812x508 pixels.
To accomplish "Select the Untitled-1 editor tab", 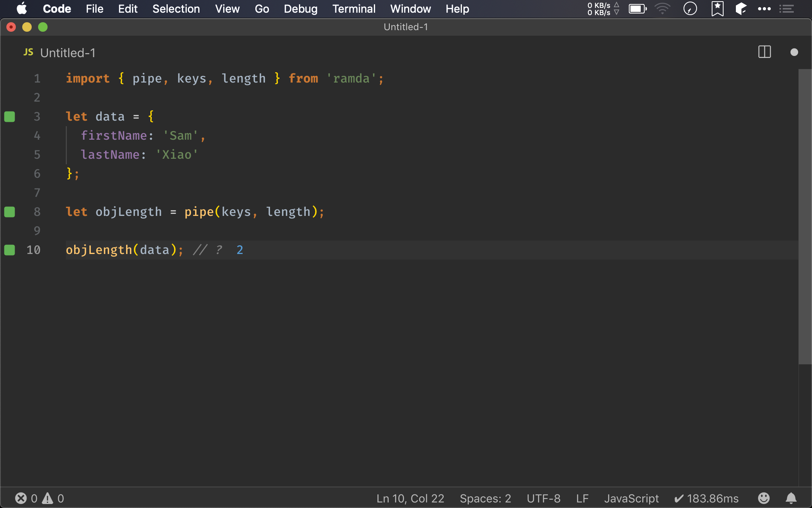I will pyautogui.click(x=59, y=52).
